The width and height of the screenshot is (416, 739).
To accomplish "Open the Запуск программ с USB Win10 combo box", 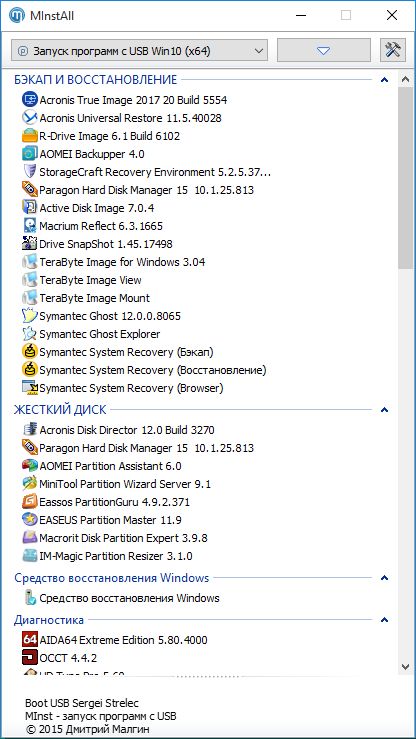I will pos(139,50).
